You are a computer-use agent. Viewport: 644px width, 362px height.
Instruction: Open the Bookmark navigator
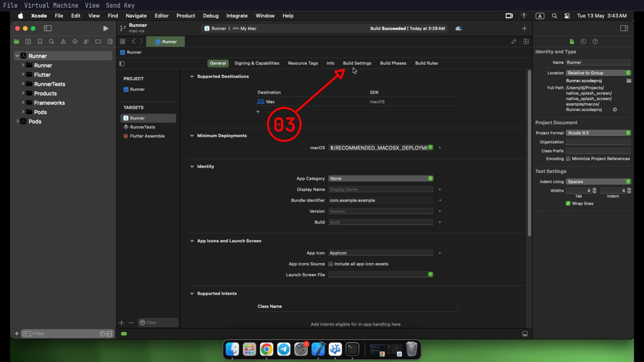pyautogui.click(x=40, y=41)
